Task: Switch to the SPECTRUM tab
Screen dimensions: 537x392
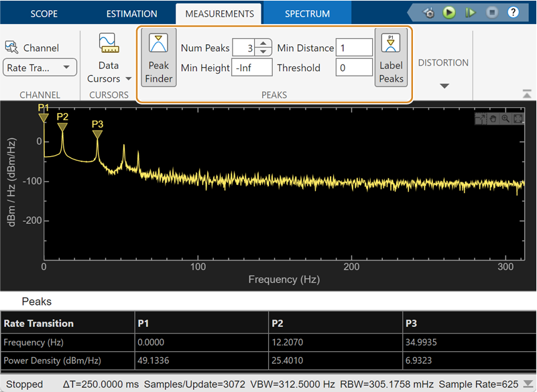Action: tap(307, 13)
